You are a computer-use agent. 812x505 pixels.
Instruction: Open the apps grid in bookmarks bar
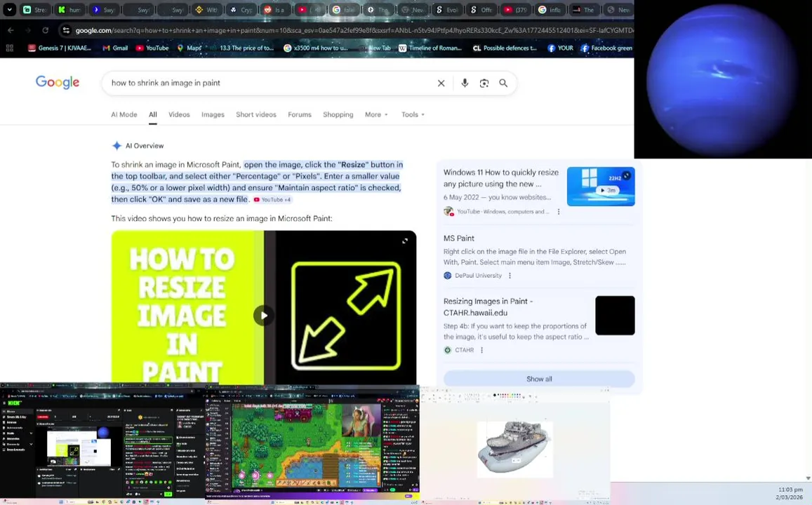(9, 48)
